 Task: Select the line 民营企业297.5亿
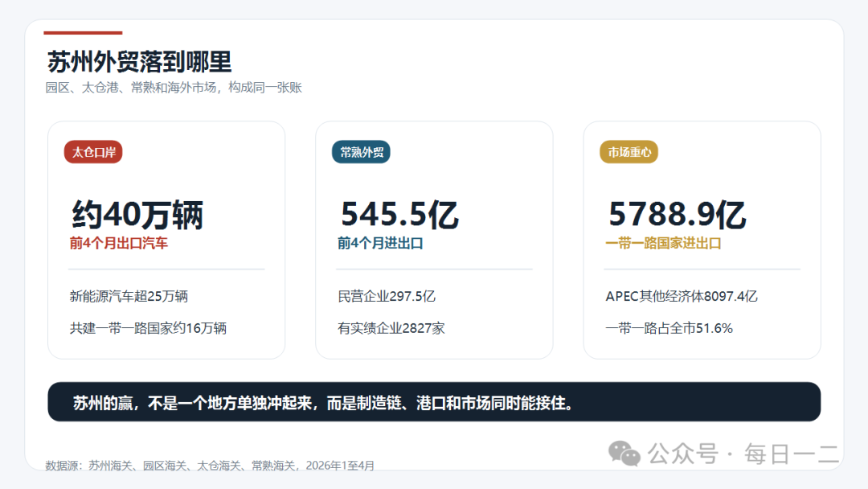click(387, 296)
